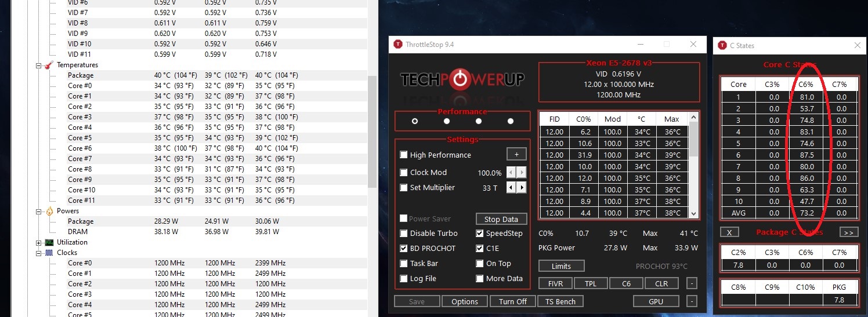Click the GPU button
Image resolution: width=868 pixels, height=317 pixels.
[657, 301]
